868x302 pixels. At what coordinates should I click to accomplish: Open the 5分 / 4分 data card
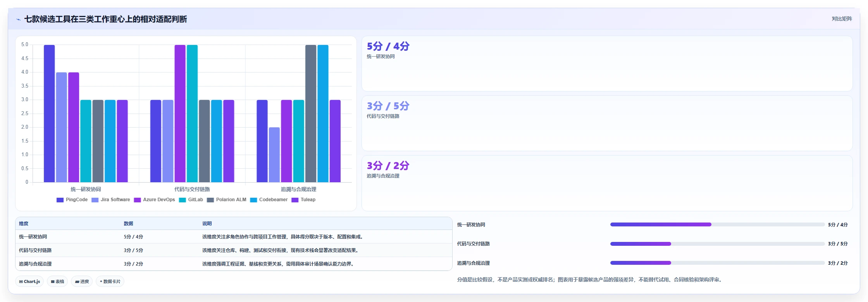607,64
